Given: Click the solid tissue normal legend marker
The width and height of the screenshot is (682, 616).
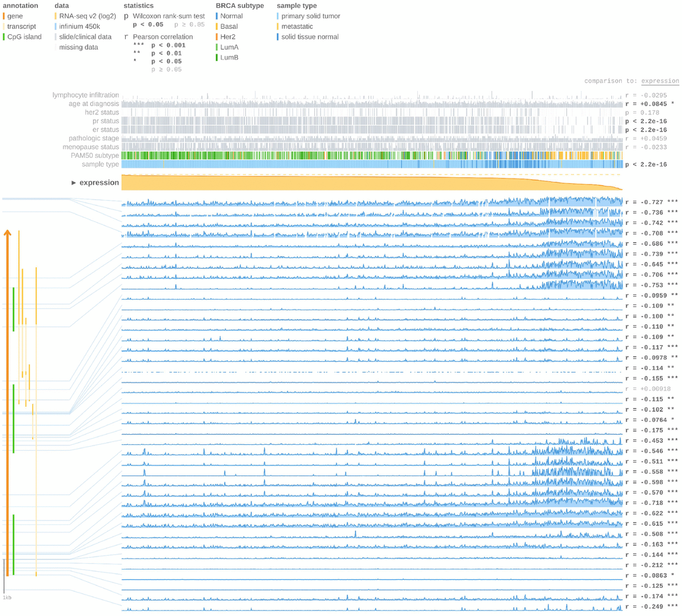Looking at the screenshot, I should [278, 37].
